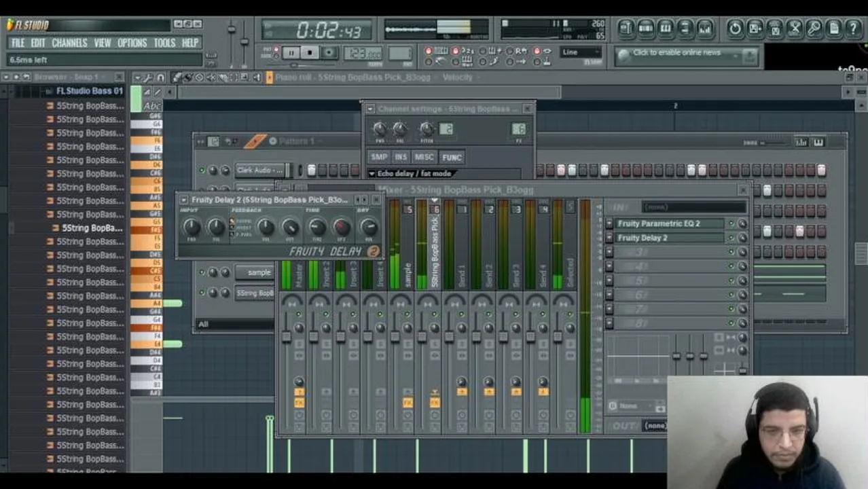The width and height of the screenshot is (868, 489).
Task: Open the playlist view icon
Action: tap(626, 29)
